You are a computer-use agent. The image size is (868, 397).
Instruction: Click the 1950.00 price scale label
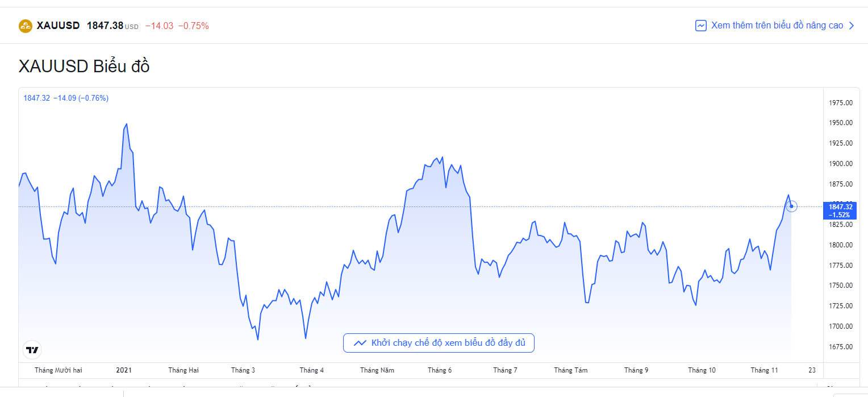(841, 123)
